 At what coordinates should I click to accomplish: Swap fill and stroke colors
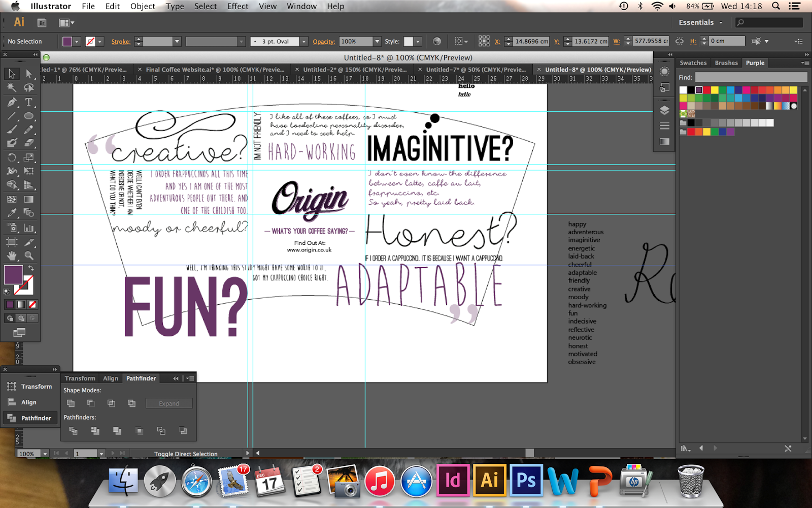click(x=31, y=268)
